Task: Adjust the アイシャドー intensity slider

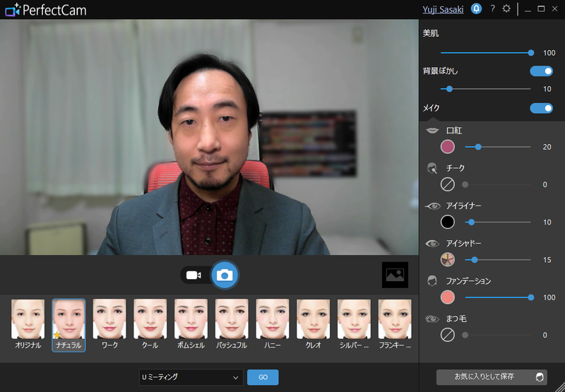Action: (498, 260)
